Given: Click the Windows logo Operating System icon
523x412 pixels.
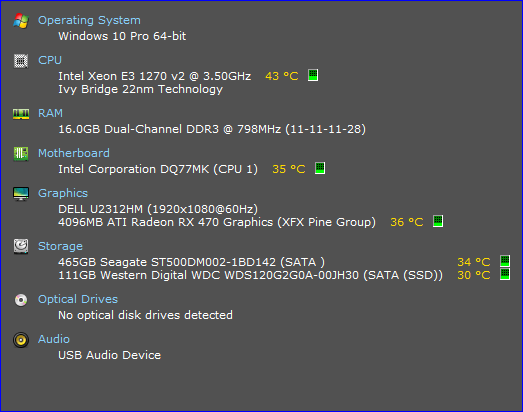Looking at the screenshot, I should [21, 21].
